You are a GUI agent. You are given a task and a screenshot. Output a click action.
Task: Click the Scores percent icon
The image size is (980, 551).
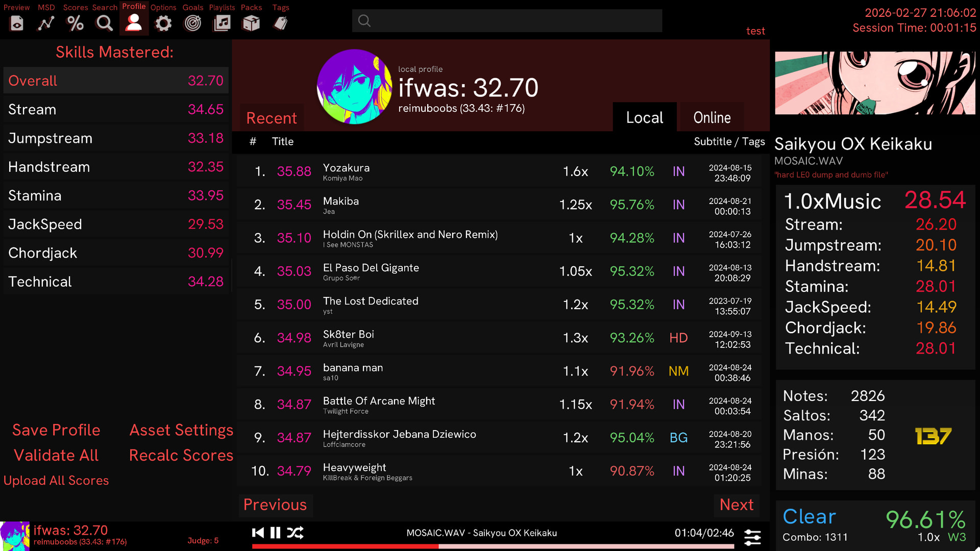click(x=76, y=23)
